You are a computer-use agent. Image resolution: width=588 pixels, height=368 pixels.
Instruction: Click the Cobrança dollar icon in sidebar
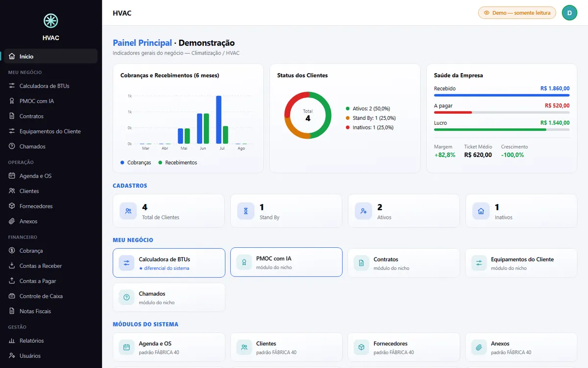point(12,251)
